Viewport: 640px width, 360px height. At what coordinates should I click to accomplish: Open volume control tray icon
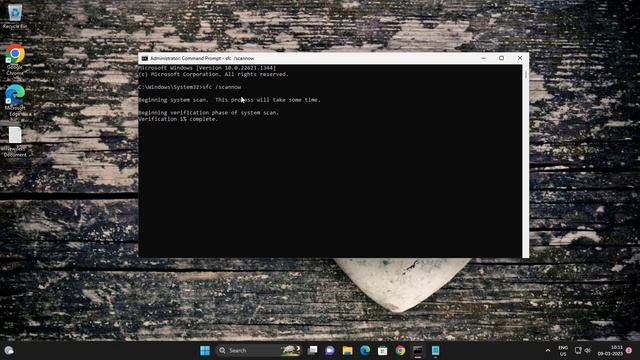[588, 350]
